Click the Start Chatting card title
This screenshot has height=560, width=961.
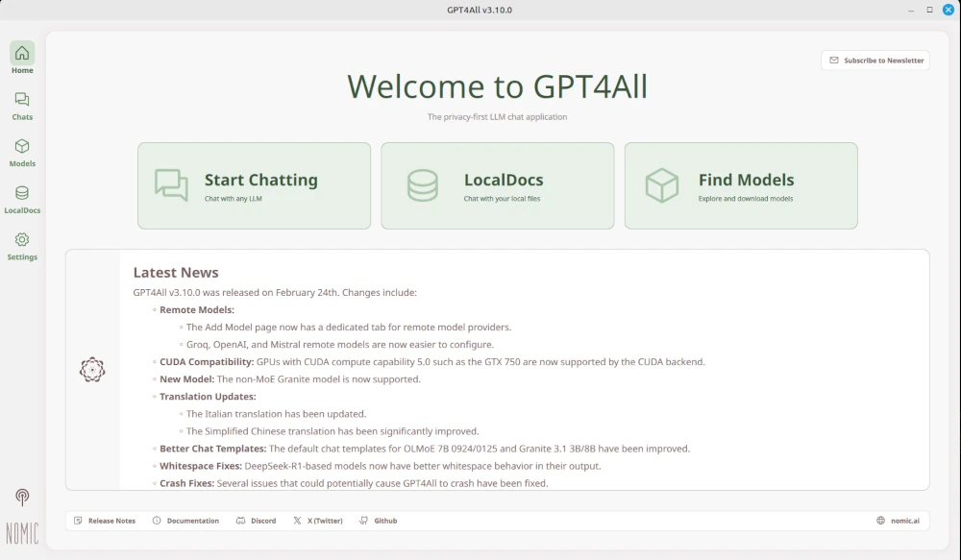261,180
